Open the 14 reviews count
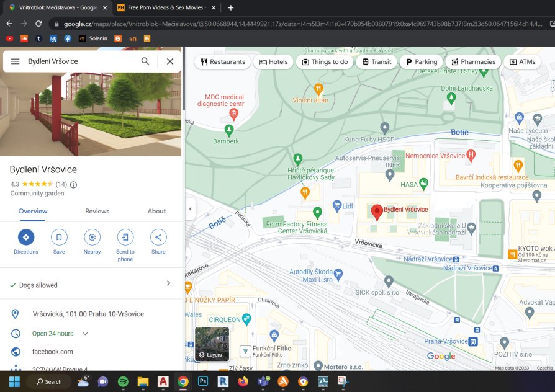Image resolution: width=555 pixels, height=392 pixels. (61, 184)
